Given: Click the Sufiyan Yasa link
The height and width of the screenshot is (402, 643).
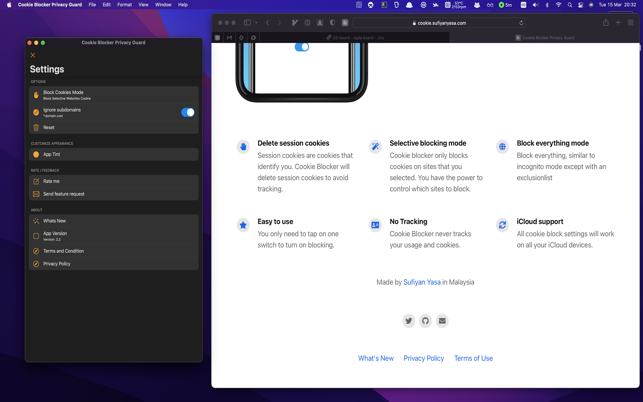Looking at the screenshot, I should [422, 282].
